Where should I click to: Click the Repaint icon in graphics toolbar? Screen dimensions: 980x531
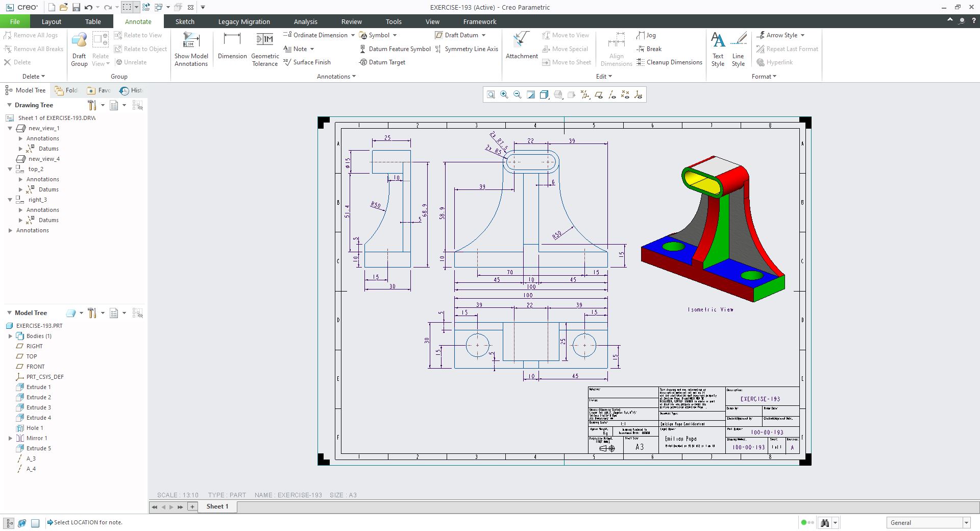(531, 95)
